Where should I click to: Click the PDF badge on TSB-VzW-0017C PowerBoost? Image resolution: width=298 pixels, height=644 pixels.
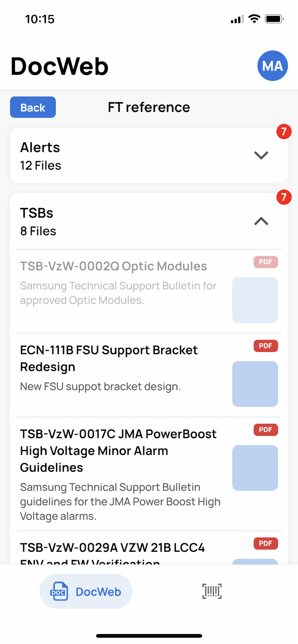pyautogui.click(x=265, y=430)
